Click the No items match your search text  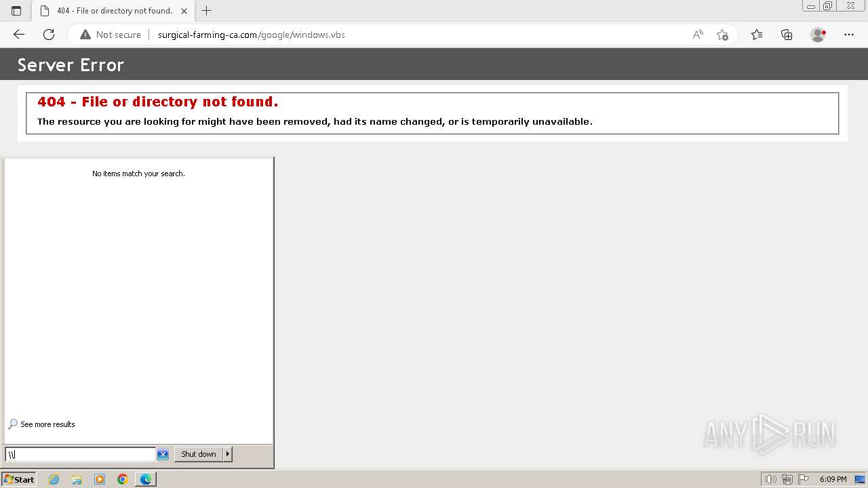[138, 174]
